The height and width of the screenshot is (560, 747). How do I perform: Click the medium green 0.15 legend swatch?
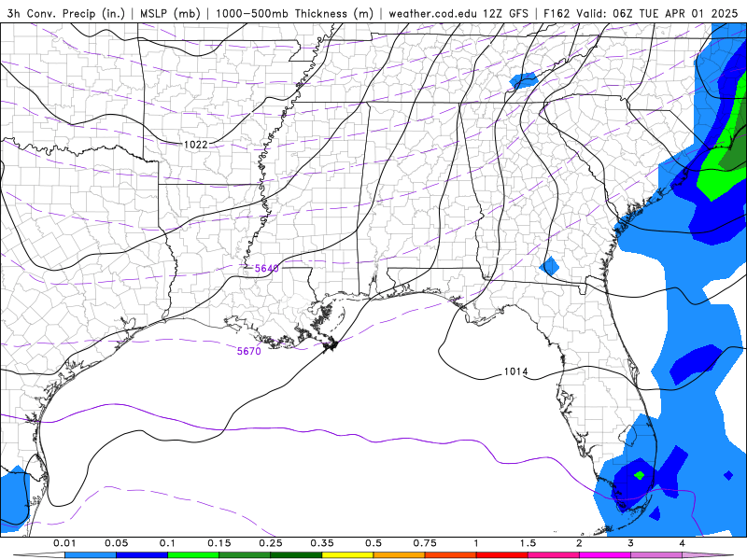[x=245, y=555]
